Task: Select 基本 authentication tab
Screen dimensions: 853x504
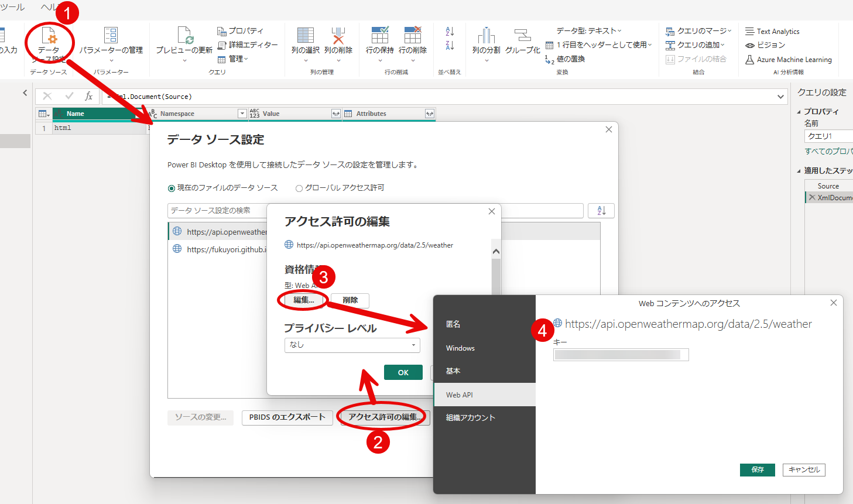Action: (x=485, y=371)
